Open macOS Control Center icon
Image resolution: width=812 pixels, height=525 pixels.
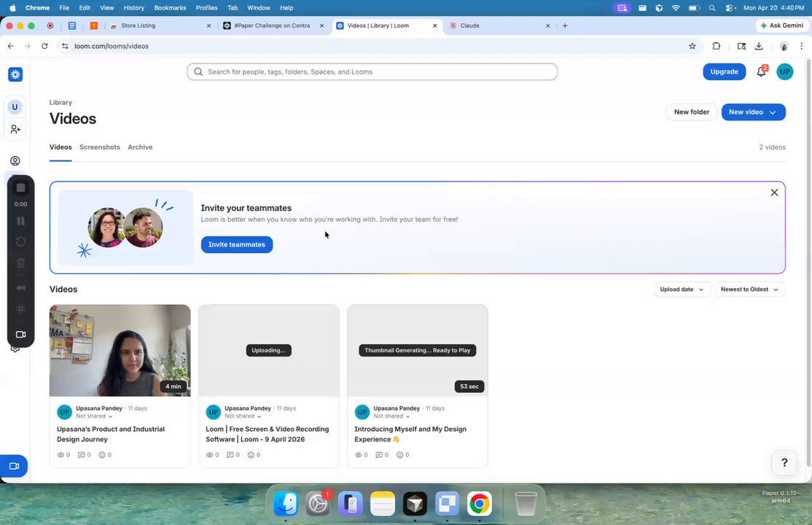coord(730,8)
